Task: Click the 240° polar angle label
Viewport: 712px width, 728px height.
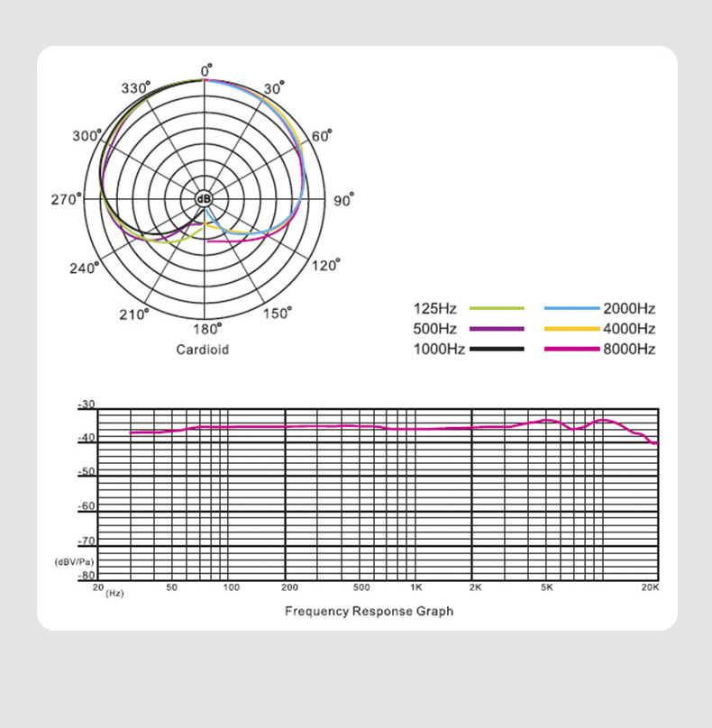Action: (x=85, y=268)
